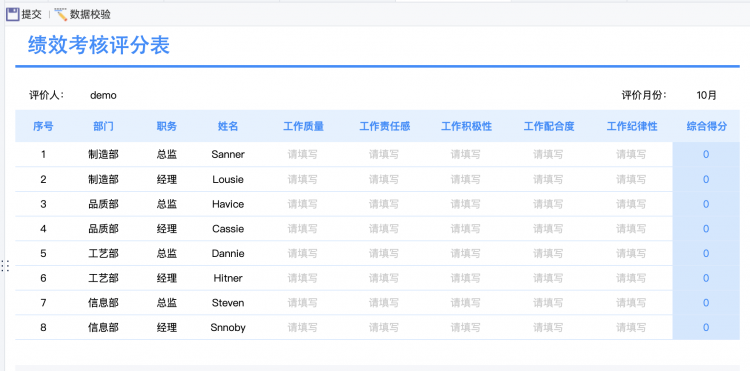Click the 经理 cell in Cassie's row

[x=167, y=229]
